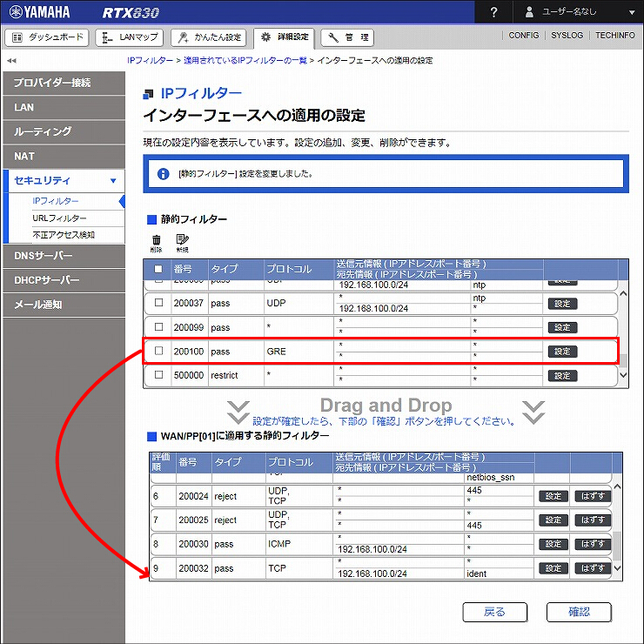The width and height of the screenshot is (644, 644).
Task: Click the info icon in notification box
Action: [x=163, y=174]
